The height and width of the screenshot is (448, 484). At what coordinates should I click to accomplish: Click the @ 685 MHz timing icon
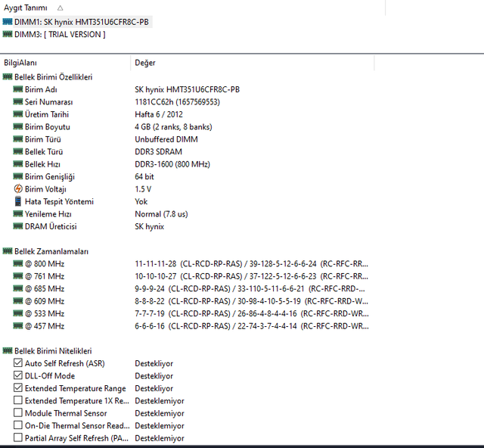(18, 288)
